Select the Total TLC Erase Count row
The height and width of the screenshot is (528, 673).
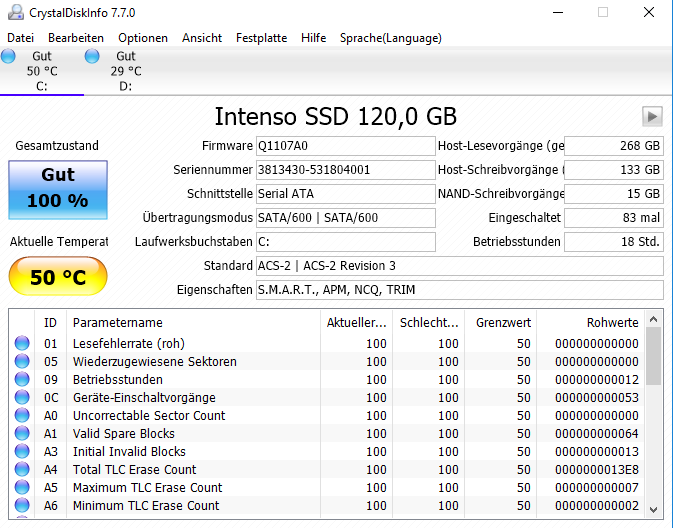(x=326, y=470)
